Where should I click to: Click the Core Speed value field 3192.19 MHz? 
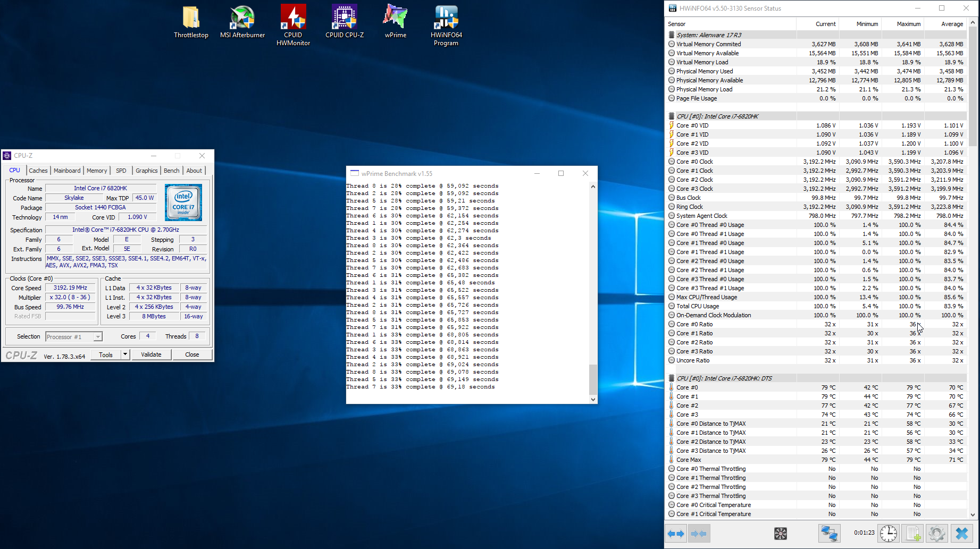tap(70, 288)
